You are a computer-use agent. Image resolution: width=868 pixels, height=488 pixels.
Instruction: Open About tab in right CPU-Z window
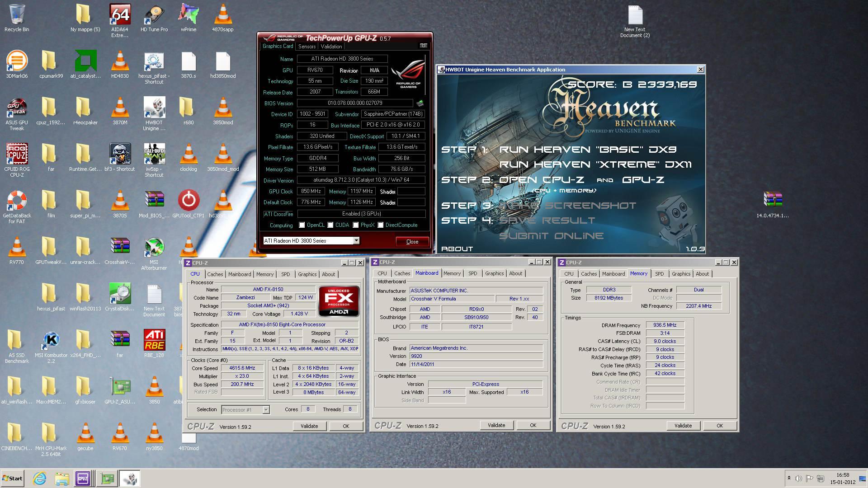click(703, 274)
